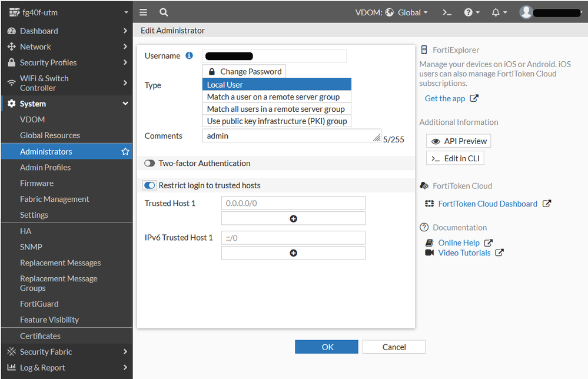Viewport: 588px width, 379px height.
Task: Open Admin Profiles in the sidebar
Action: coord(45,168)
